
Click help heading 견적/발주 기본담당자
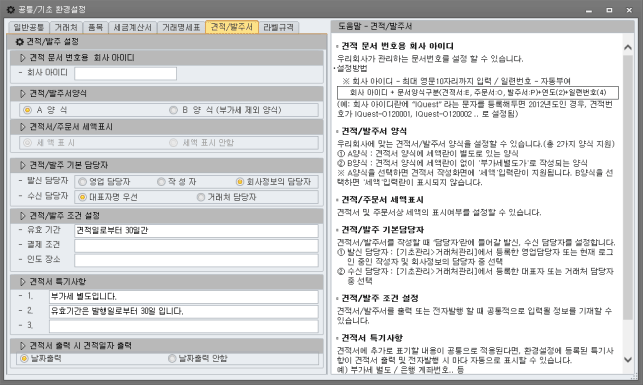point(383,230)
